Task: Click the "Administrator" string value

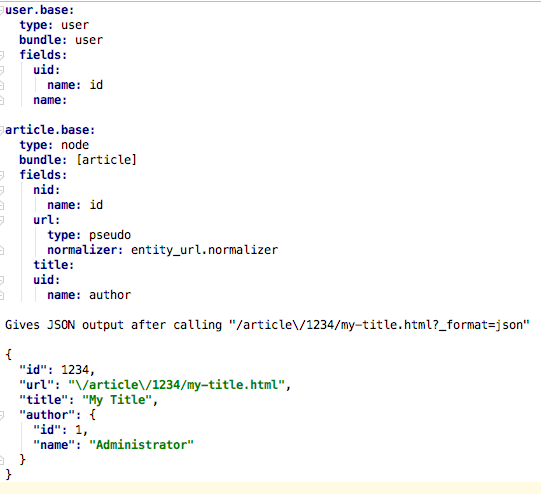Action: (x=141, y=445)
